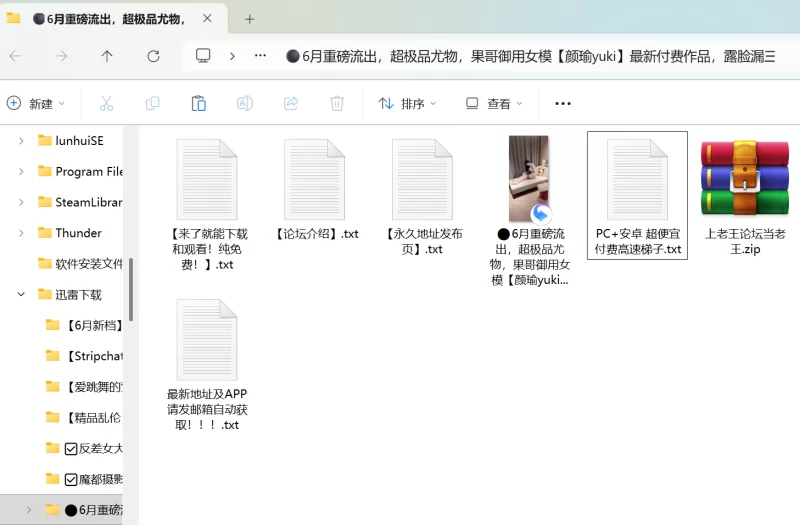800x525 pixels.
Task: Click the Copy icon in toolbar
Action: (x=152, y=103)
